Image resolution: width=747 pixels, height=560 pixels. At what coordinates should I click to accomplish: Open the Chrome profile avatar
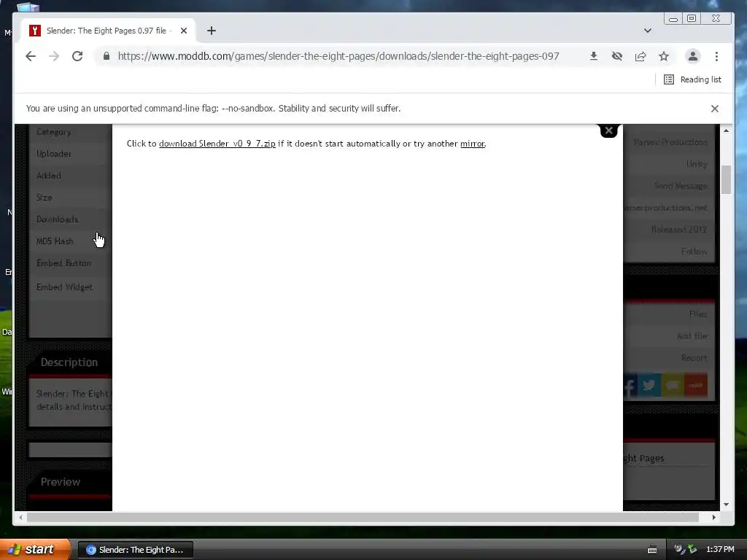pos(693,56)
